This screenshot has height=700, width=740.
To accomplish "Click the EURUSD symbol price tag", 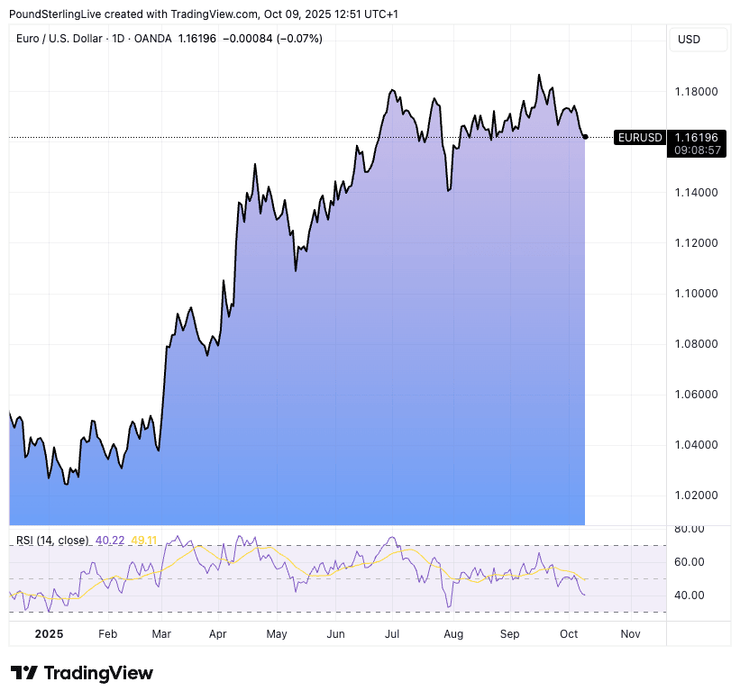I will click(x=640, y=138).
